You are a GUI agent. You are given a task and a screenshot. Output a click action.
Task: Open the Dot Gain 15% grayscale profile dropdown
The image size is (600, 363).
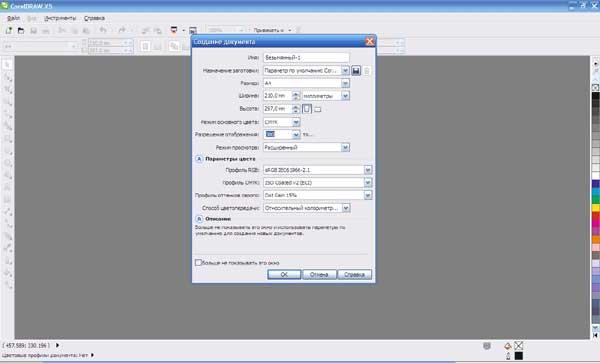click(x=368, y=195)
